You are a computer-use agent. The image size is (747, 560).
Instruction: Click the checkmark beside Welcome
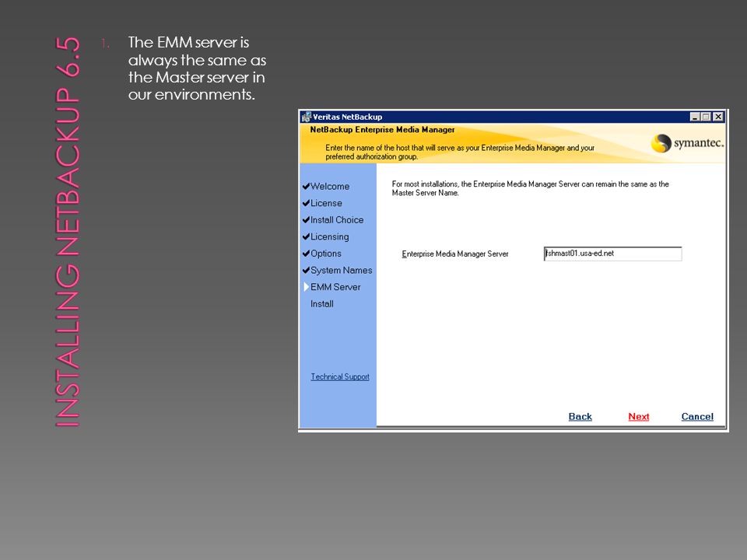306,186
